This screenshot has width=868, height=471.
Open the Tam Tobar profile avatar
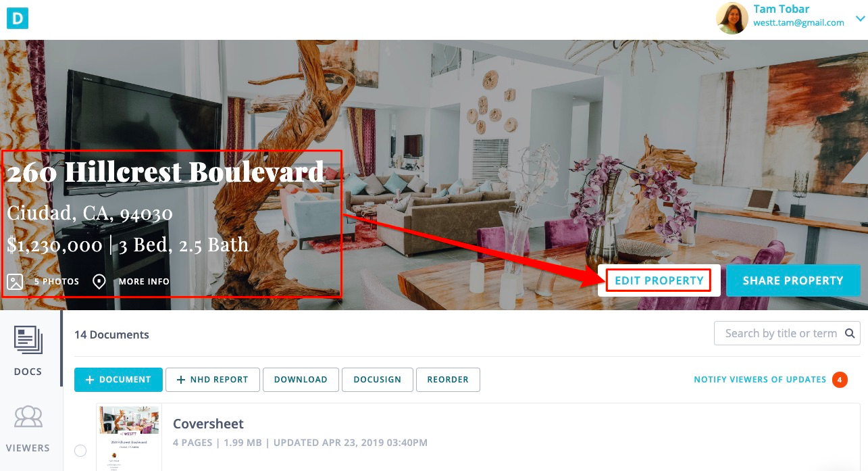pyautogui.click(x=732, y=18)
